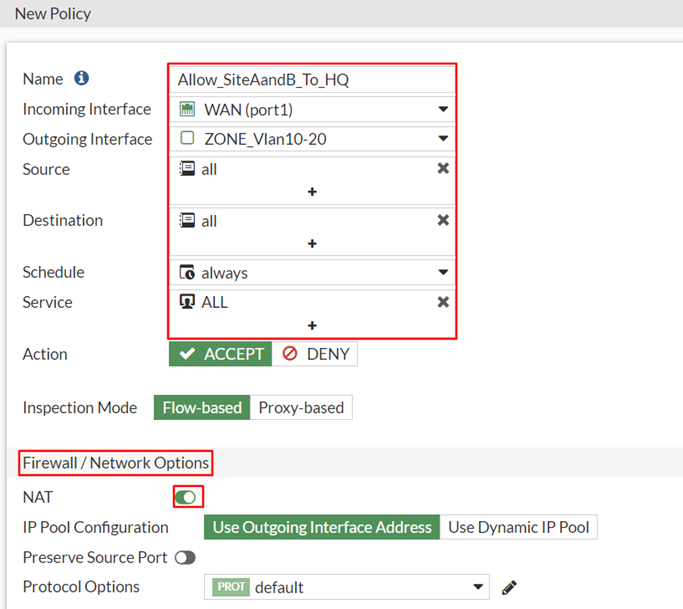Add a new Source entry with plus
This screenshot has width=683, height=609.
pyautogui.click(x=312, y=192)
